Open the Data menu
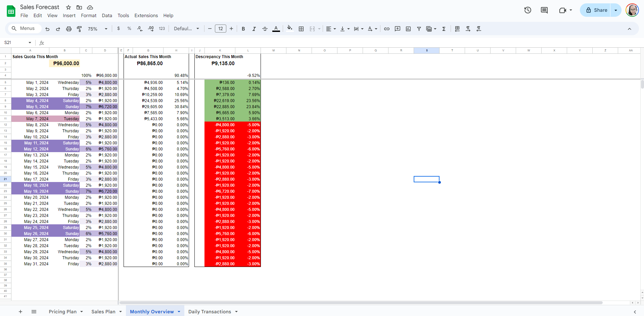 click(107, 15)
